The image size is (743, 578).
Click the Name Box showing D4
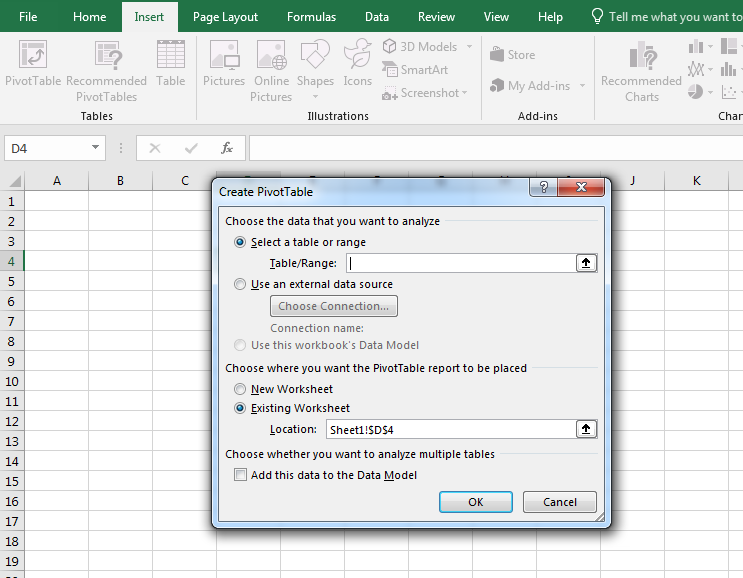[x=46, y=148]
